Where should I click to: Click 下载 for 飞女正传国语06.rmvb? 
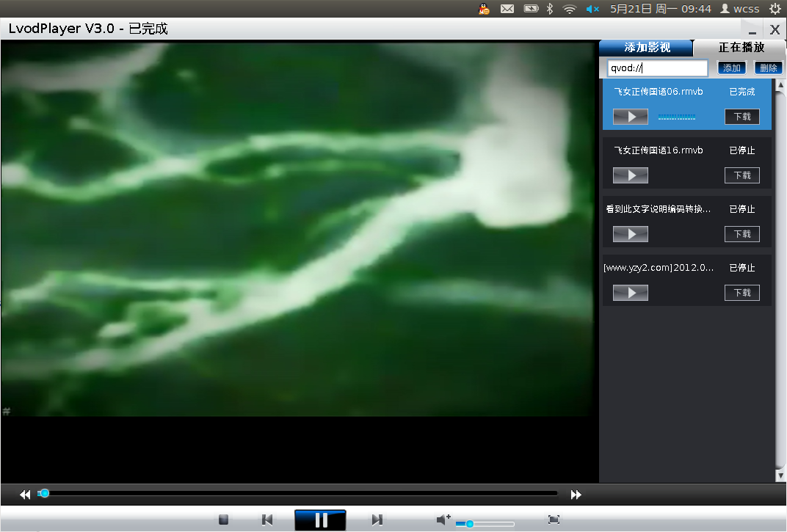point(741,117)
